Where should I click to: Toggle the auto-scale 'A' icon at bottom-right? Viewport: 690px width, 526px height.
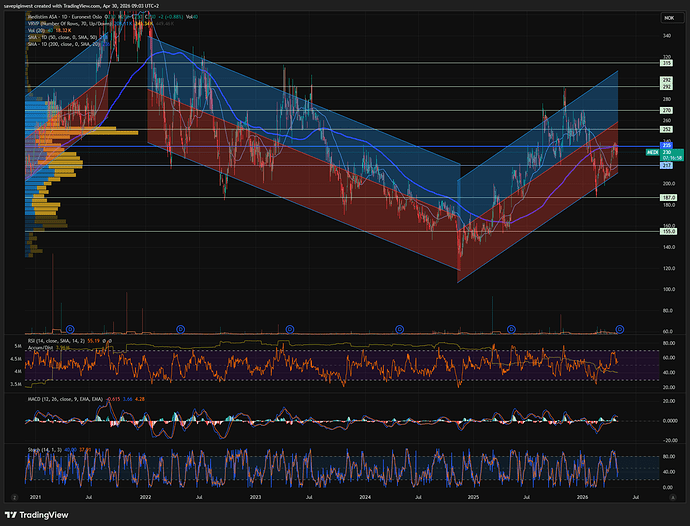672,497
